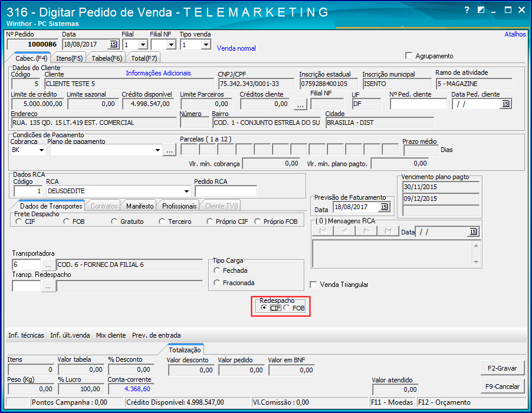
Task: Select FOB under Frete Despacho
Action: (x=67, y=222)
